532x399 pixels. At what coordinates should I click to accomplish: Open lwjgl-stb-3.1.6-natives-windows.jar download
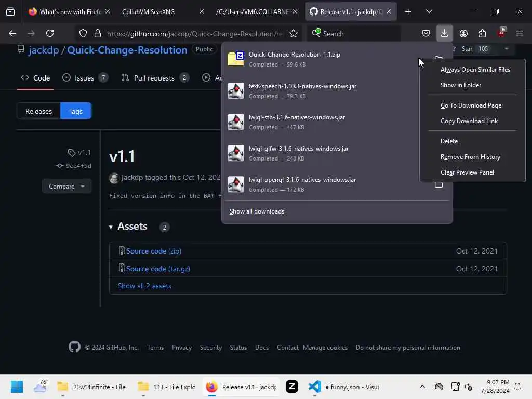click(322, 122)
